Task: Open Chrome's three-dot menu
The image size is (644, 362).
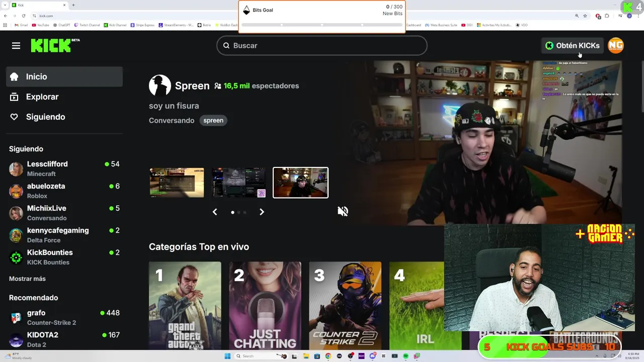Action: 638,16
